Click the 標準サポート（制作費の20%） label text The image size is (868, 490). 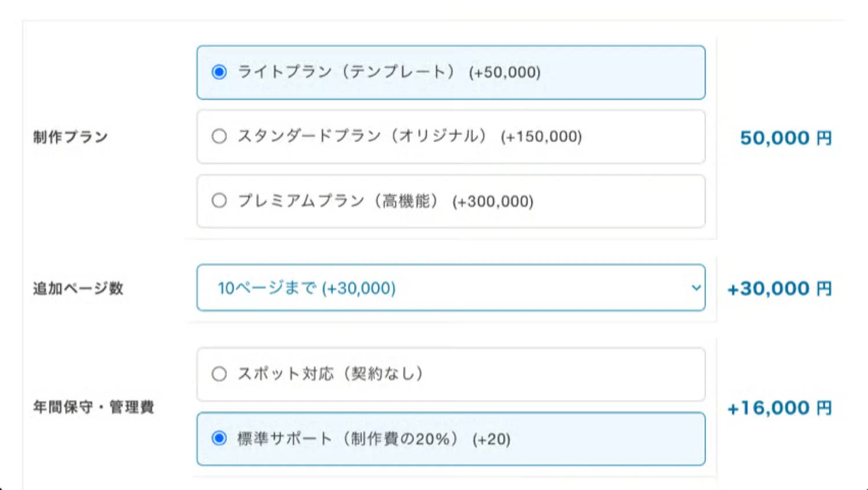tap(347, 439)
